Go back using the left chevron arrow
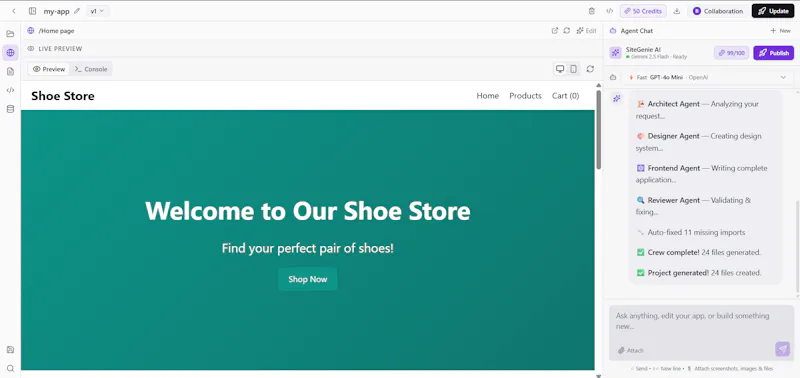This screenshot has width=800, height=378. (14, 11)
